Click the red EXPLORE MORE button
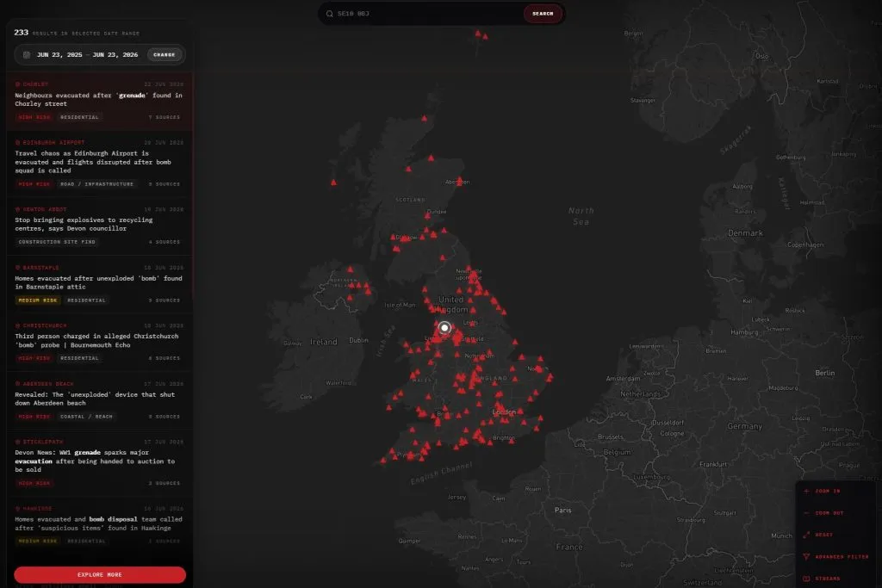The height and width of the screenshot is (588, 882). coord(100,574)
